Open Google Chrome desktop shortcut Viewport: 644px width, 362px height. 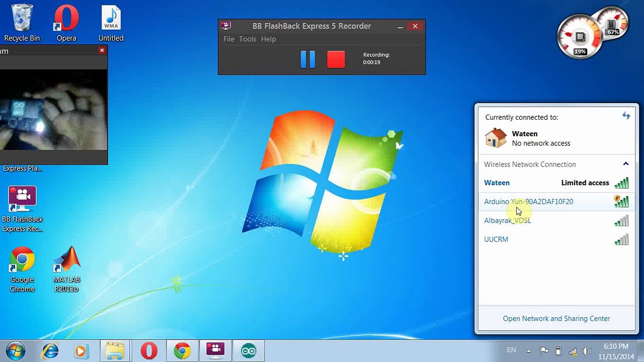pos(22,270)
